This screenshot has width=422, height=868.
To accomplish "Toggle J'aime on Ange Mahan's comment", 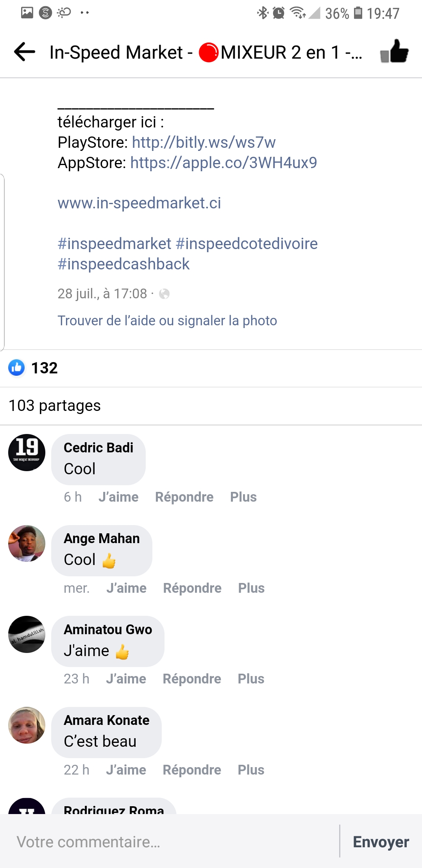I will tap(126, 588).
